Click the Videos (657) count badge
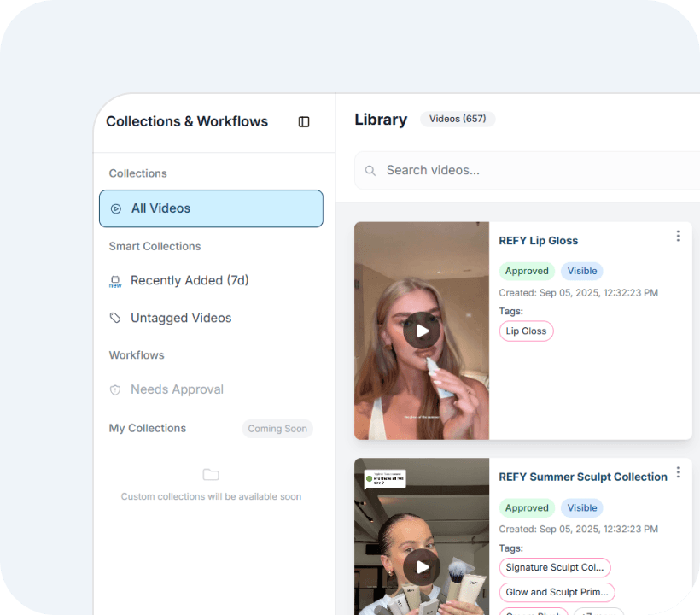Viewport: 700px width, 615px height. [x=458, y=119]
